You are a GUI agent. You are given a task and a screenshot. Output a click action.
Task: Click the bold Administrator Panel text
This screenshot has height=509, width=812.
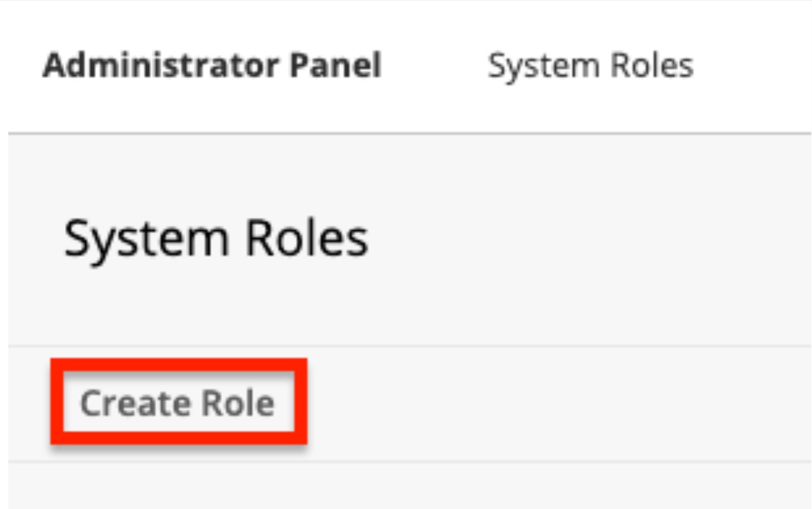[212, 66]
